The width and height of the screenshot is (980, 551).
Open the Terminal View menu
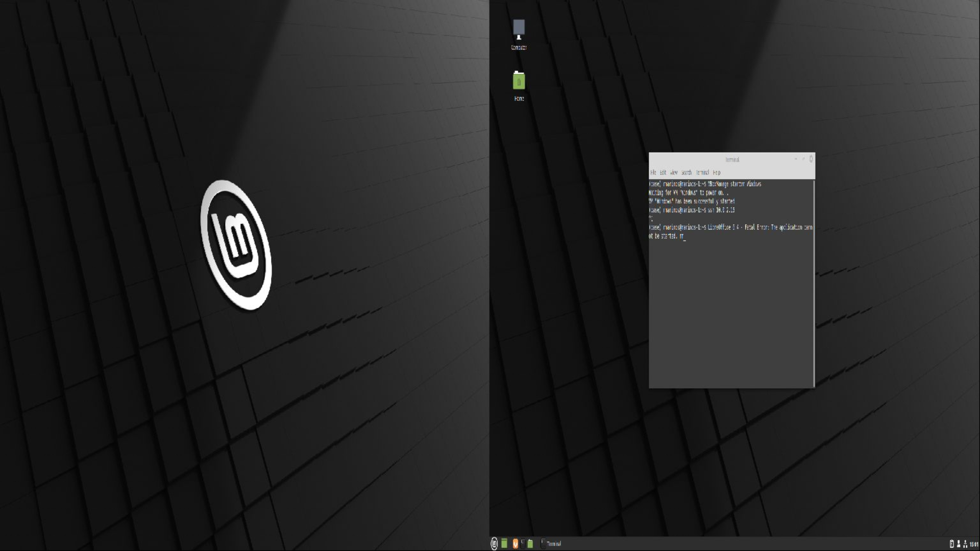click(674, 172)
